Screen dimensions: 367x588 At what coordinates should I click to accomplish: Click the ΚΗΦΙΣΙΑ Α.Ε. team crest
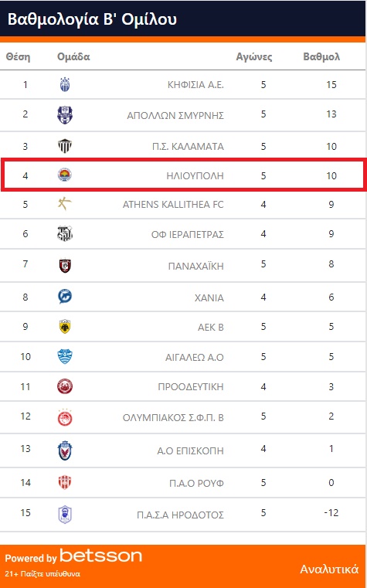point(65,85)
